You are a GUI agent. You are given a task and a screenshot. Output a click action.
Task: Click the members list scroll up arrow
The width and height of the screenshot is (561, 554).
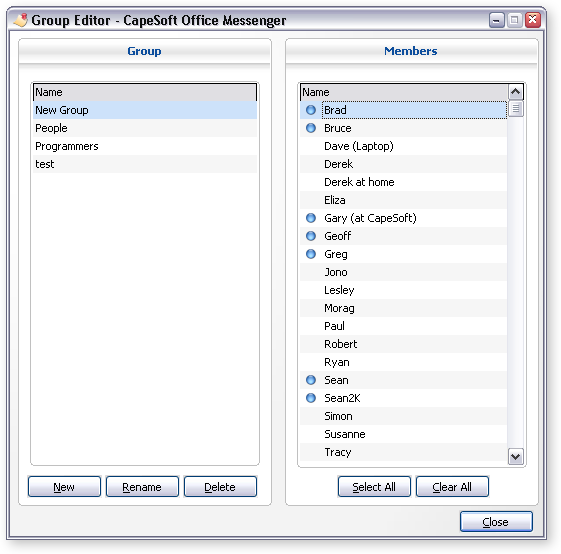pos(516,92)
